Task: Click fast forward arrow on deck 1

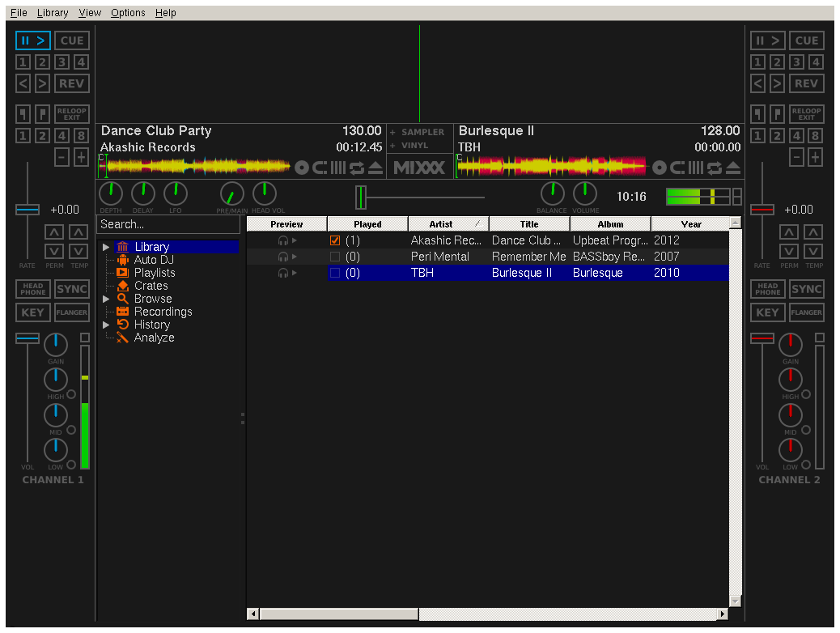Action: [x=42, y=83]
